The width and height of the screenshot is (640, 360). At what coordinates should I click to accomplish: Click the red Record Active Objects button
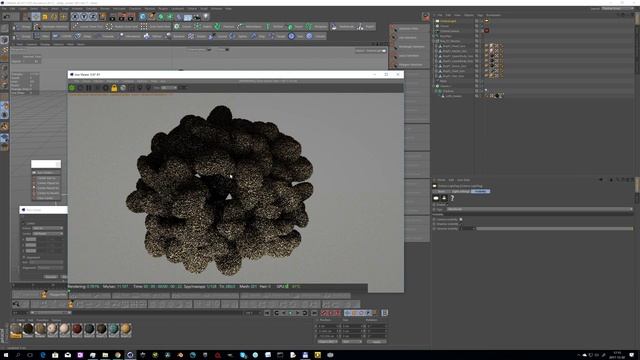click(x=324, y=313)
